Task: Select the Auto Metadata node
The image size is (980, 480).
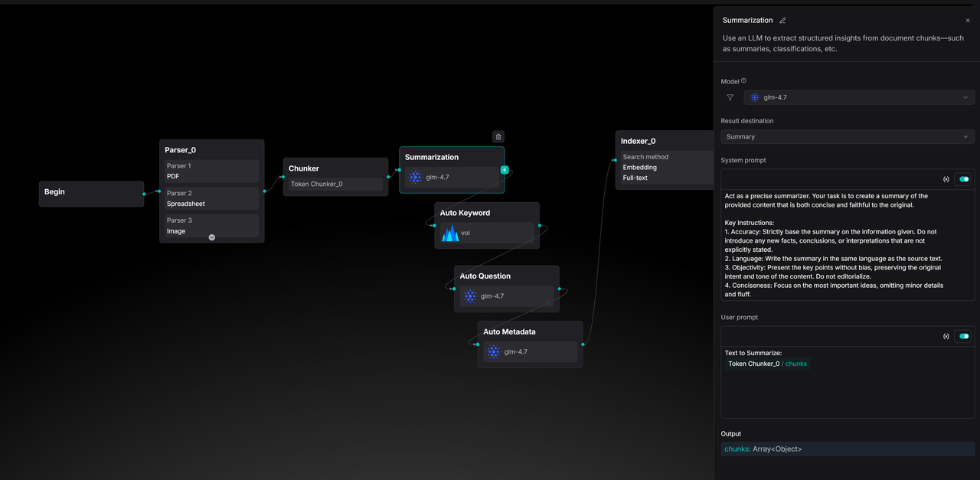Action: (x=509, y=331)
